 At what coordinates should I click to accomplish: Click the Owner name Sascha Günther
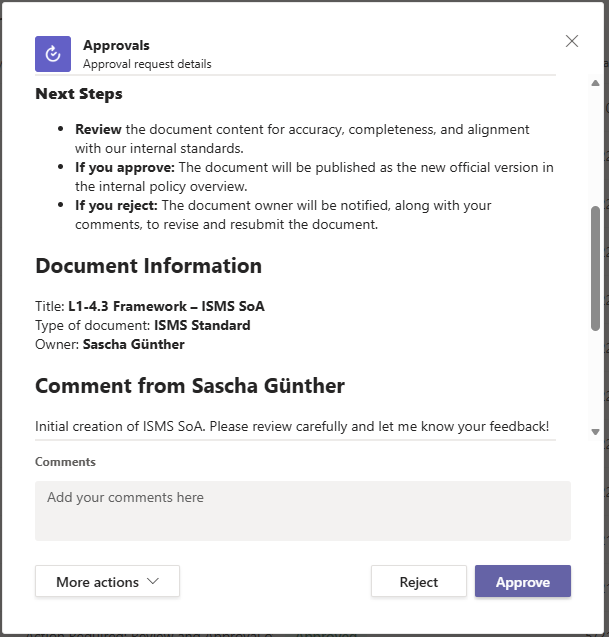click(x=134, y=344)
